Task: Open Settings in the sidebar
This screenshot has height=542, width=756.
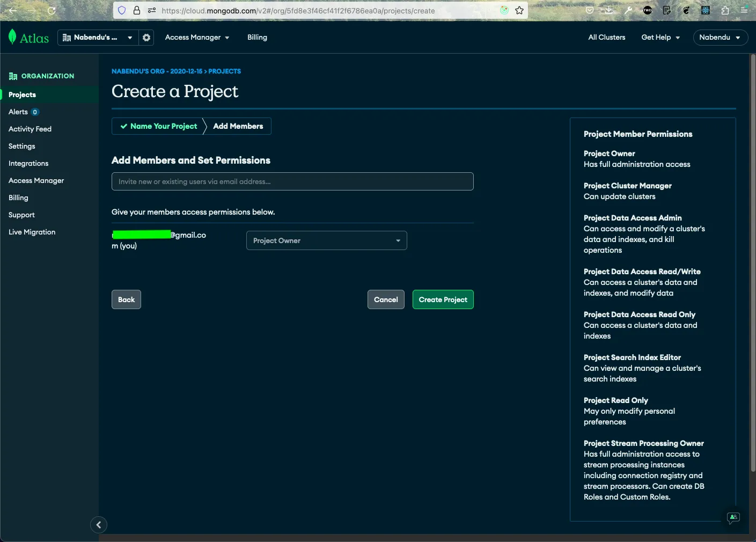Action: pyautogui.click(x=22, y=147)
